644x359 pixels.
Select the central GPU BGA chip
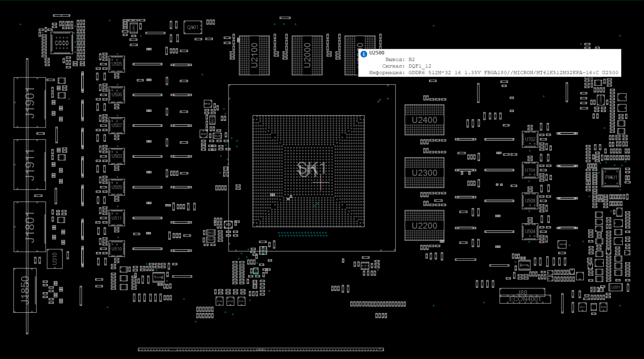click(x=308, y=171)
